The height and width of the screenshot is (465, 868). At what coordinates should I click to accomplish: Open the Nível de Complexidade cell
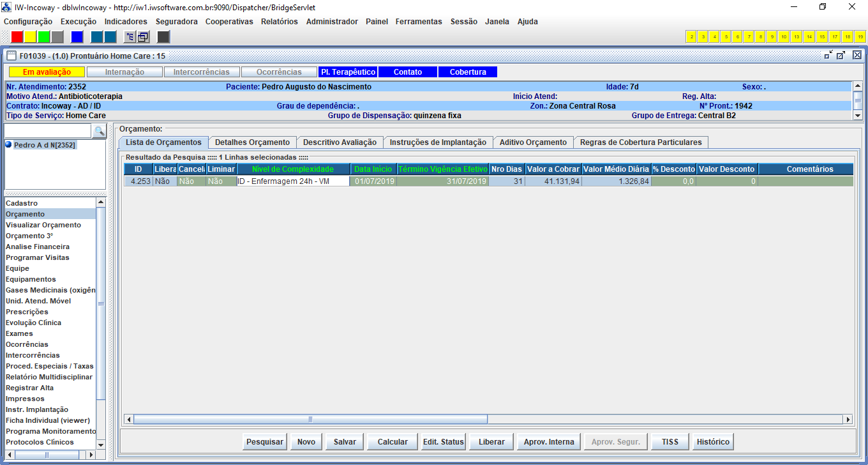click(293, 181)
